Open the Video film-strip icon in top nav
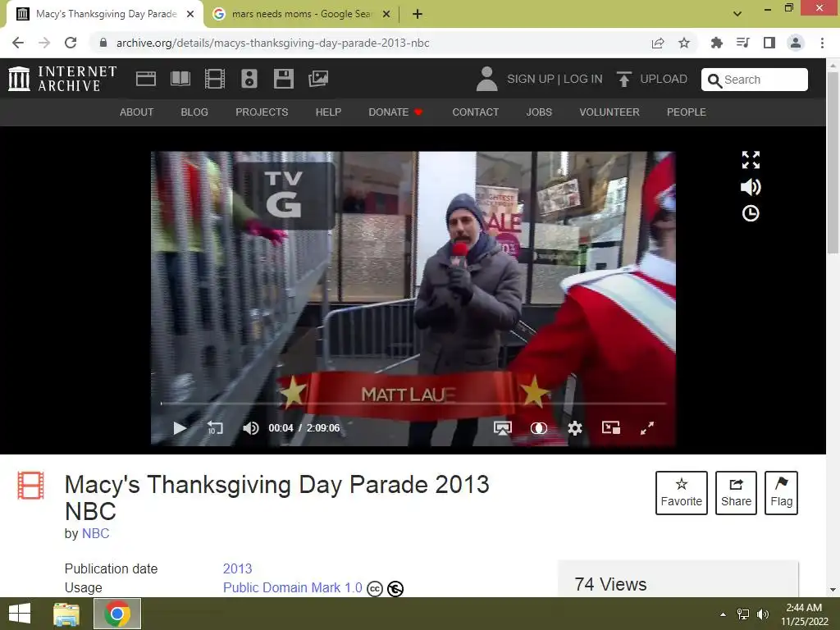This screenshot has width=840, height=630. pos(215,79)
